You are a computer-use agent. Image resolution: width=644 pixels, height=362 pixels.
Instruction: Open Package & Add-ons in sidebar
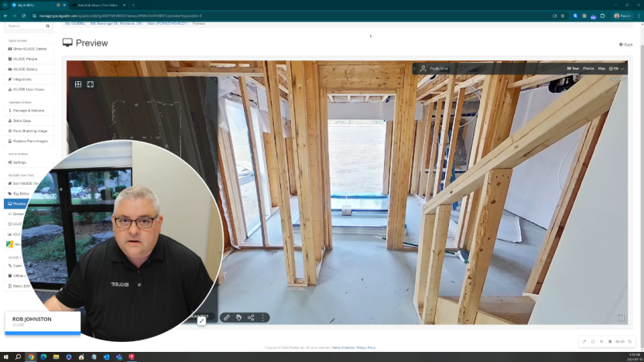[x=28, y=111]
